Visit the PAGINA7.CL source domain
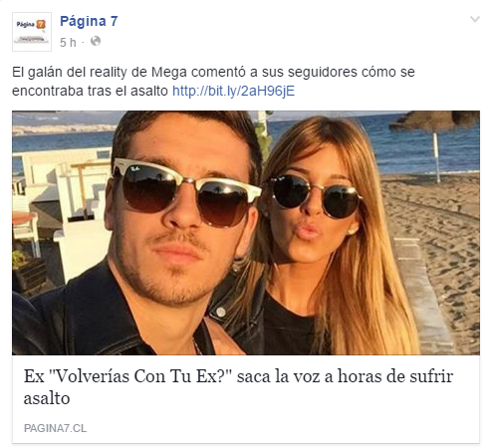This screenshot has width=487, height=448. [x=55, y=428]
